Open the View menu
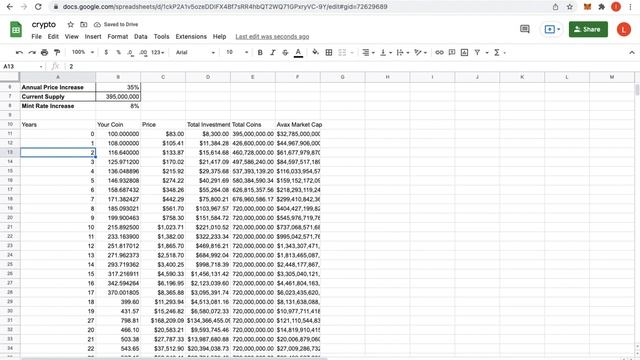The height and width of the screenshot is (360, 640). (71, 36)
